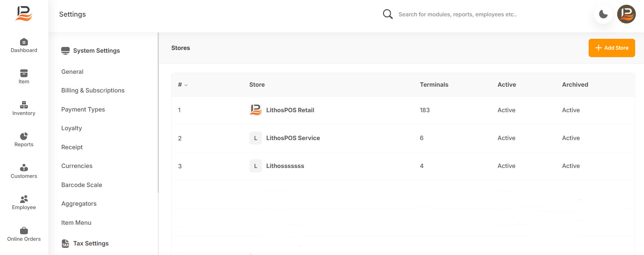Open the Dashboard icon in sidebar

[24, 42]
